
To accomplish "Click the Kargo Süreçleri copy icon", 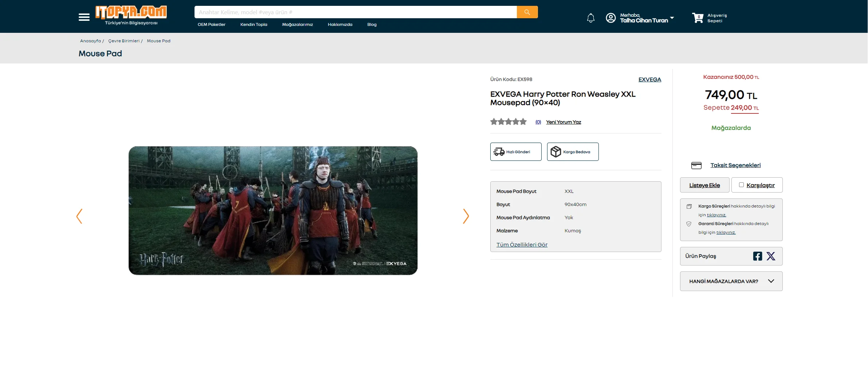I will (x=689, y=206).
